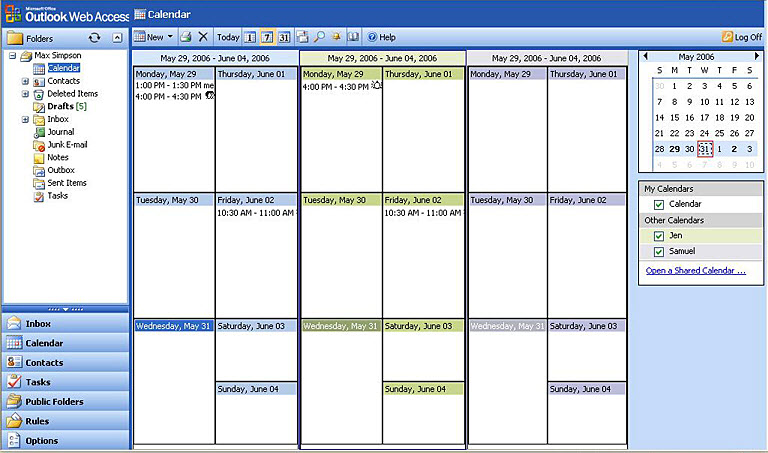Open 4:00 PM appointment in first calendar
The height and width of the screenshot is (453, 768).
[174, 97]
